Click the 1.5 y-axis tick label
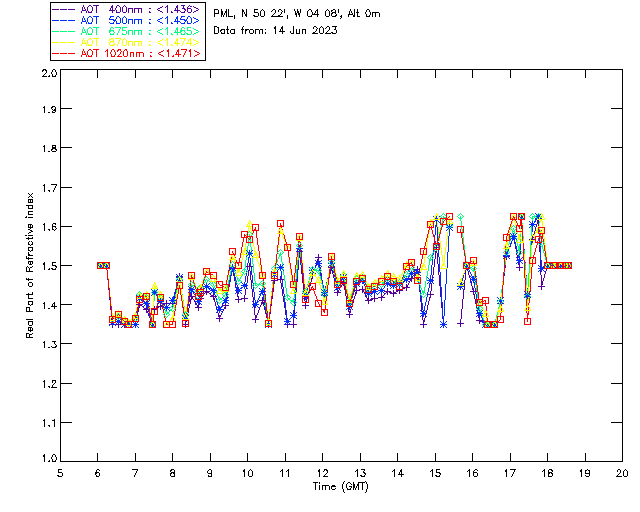 click(x=49, y=265)
